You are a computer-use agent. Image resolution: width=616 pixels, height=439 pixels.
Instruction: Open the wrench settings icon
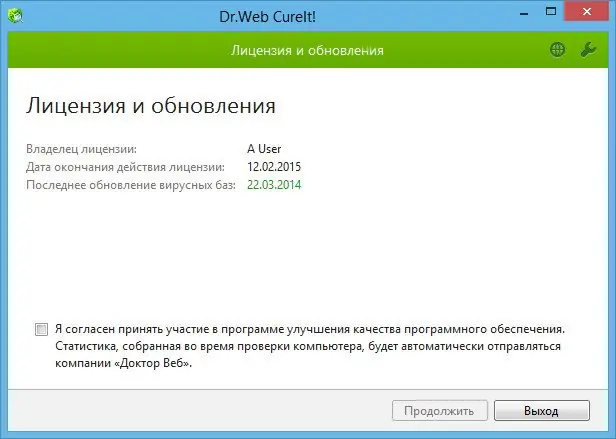[x=588, y=50]
